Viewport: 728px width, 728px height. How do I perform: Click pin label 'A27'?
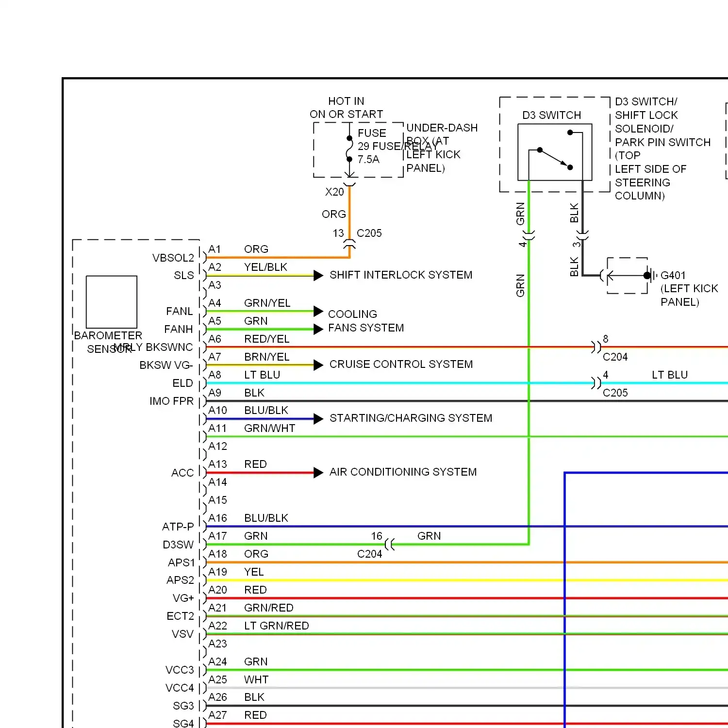click(x=217, y=715)
